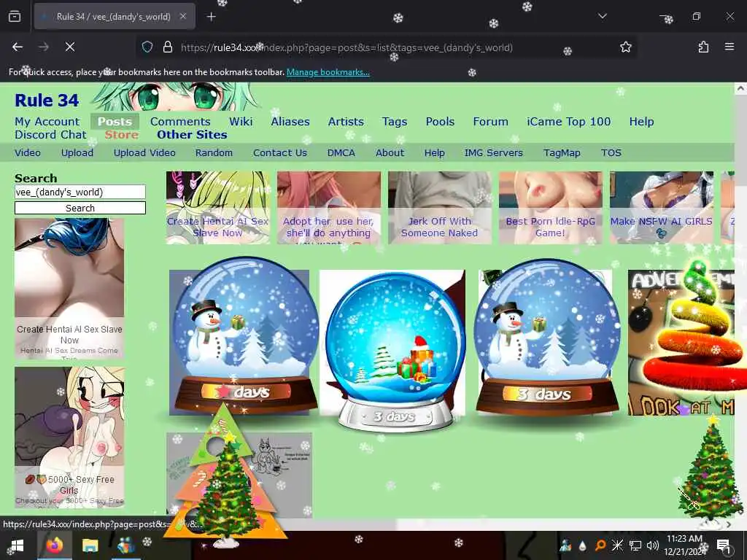The image size is (747, 560).
Task: Open the Other Sites link
Action: click(x=192, y=135)
